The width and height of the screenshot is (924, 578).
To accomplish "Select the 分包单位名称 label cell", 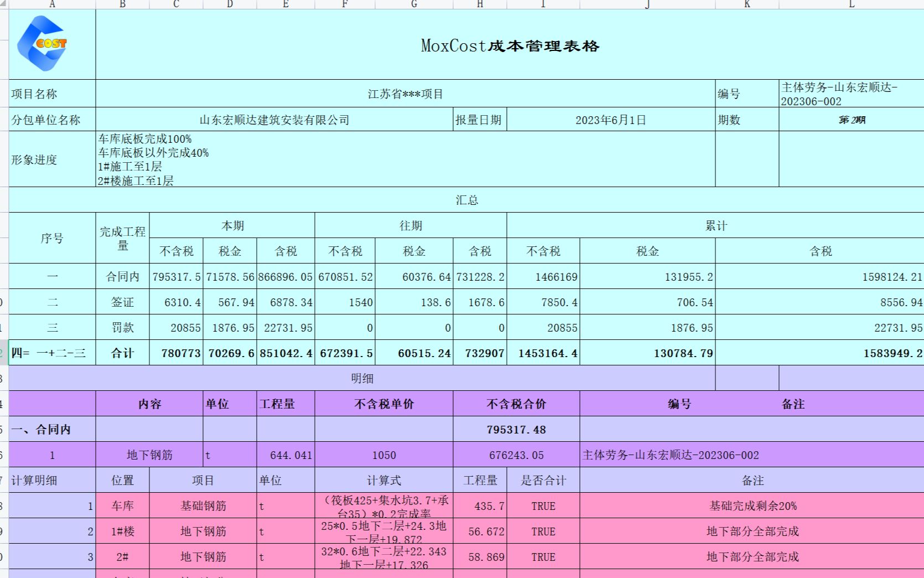I will (x=52, y=120).
